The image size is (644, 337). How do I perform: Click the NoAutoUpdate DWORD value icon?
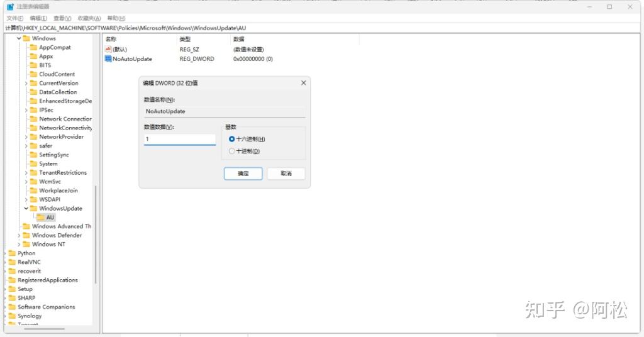pyautogui.click(x=108, y=59)
